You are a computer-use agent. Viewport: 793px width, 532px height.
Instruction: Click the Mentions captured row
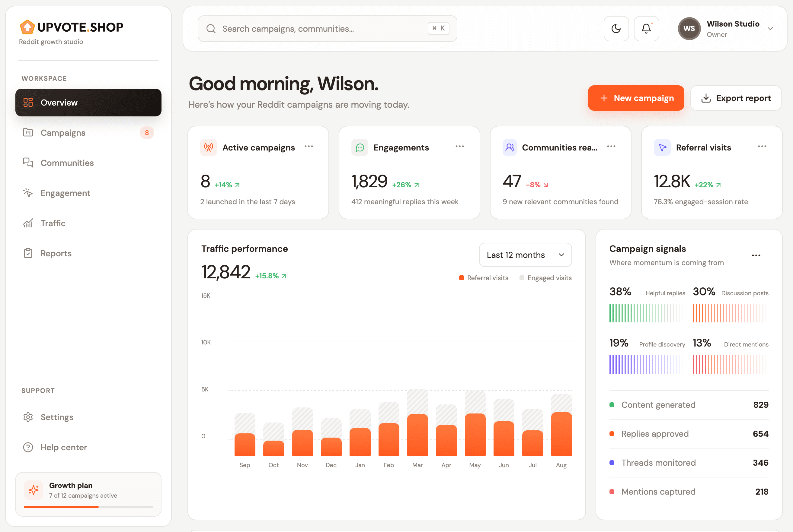(x=689, y=492)
